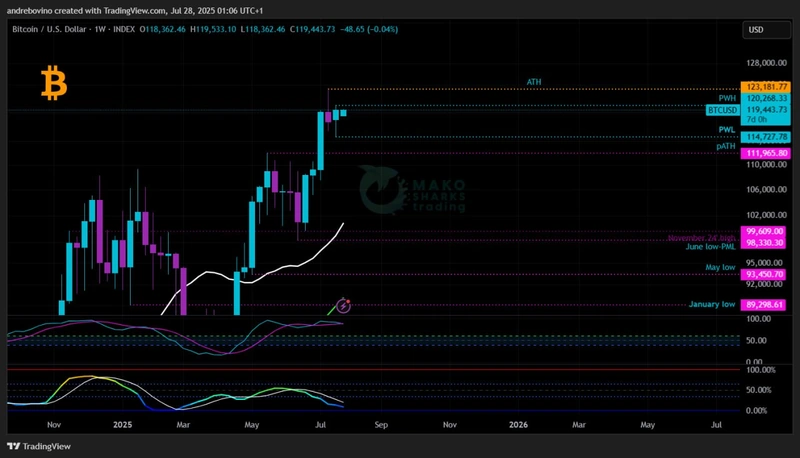800x458 pixels.
Task: Click the PWL price tag 114,727.78
Action: (766, 137)
